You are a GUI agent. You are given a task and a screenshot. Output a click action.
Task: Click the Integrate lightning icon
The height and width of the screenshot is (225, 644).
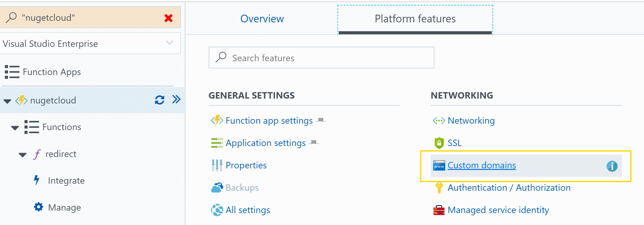37,180
